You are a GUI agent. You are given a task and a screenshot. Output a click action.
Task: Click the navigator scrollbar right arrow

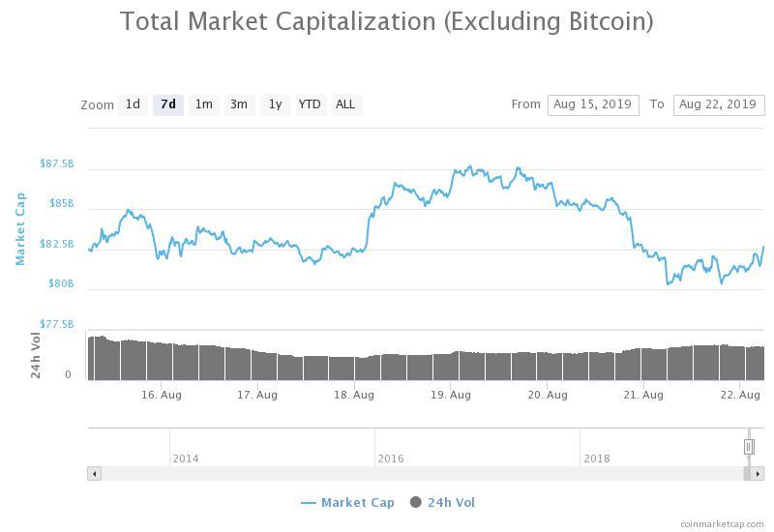pos(758,473)
